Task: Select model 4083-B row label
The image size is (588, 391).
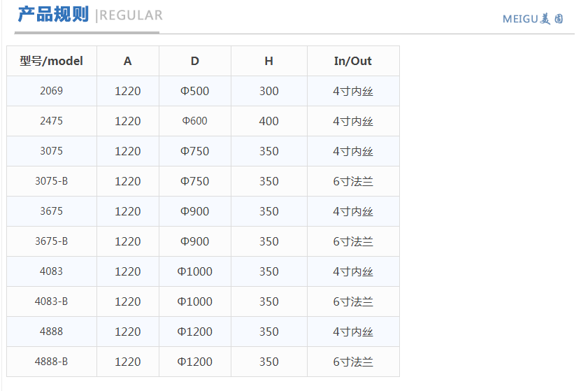Action: (52, 301)
